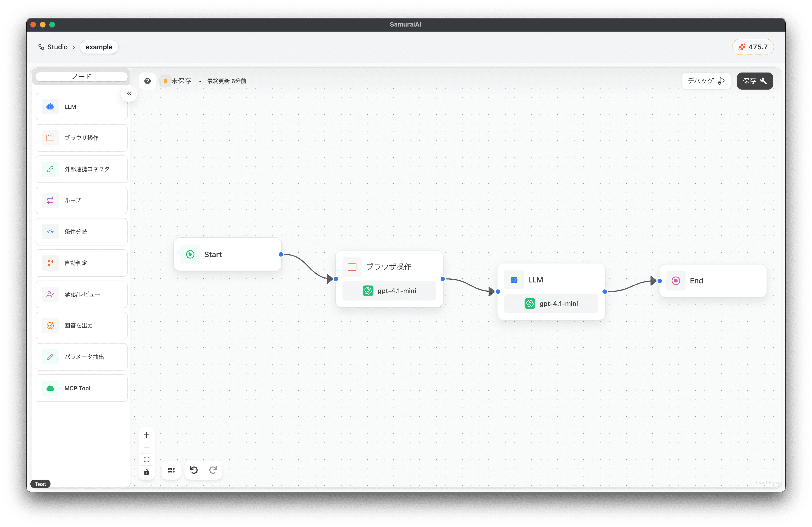Toggle the canvas interactivity lock
The image size is (812, 527).
147,472
